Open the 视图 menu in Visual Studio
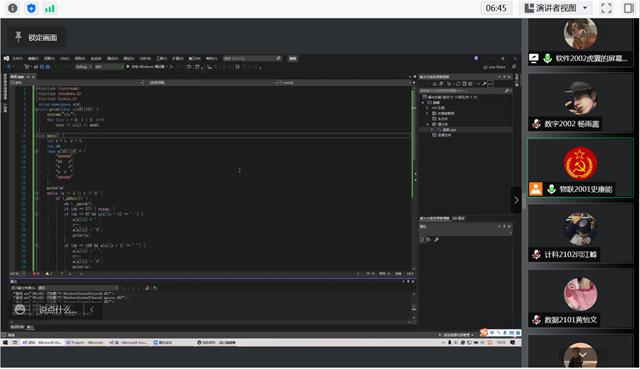Image resolution: width=640 pixels, height=369 pixels. (49, 58)
